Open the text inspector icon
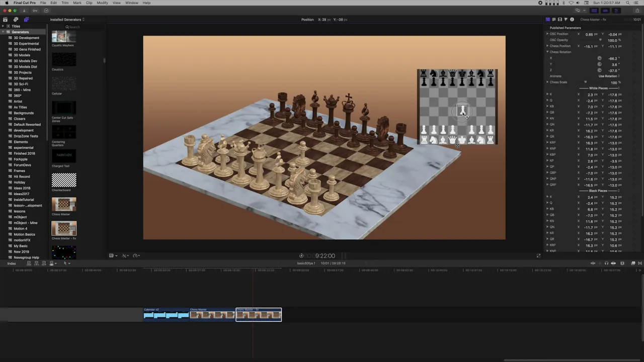Viewport: 644px width, 362px height. (x=554, y=20)
